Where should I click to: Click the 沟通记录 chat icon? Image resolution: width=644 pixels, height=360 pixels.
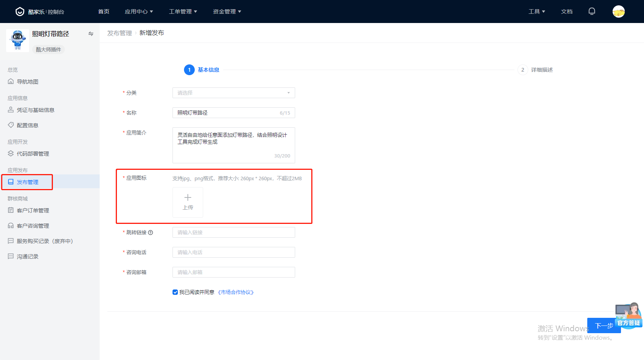tap(11, 256)
